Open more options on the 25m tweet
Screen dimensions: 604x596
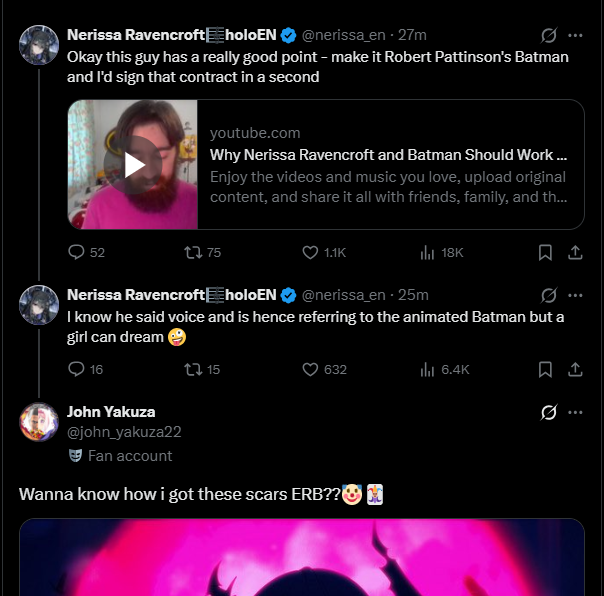[575, 295]
